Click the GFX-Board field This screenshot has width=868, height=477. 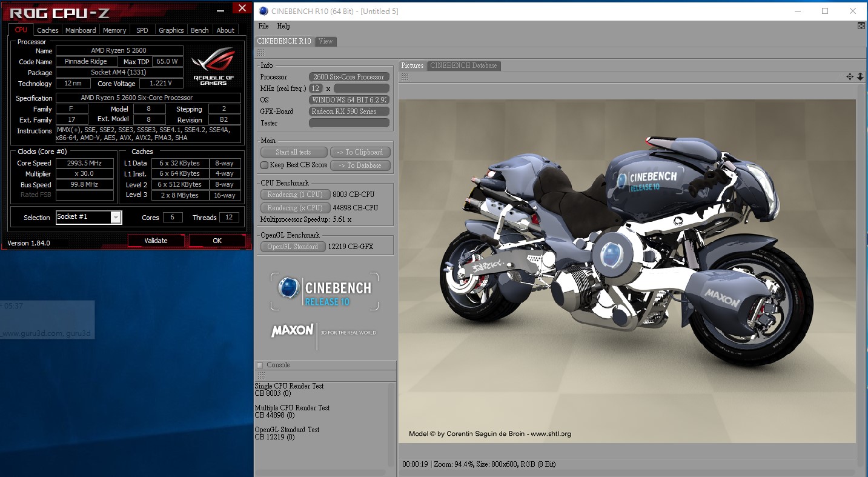(x=349, y=112)
